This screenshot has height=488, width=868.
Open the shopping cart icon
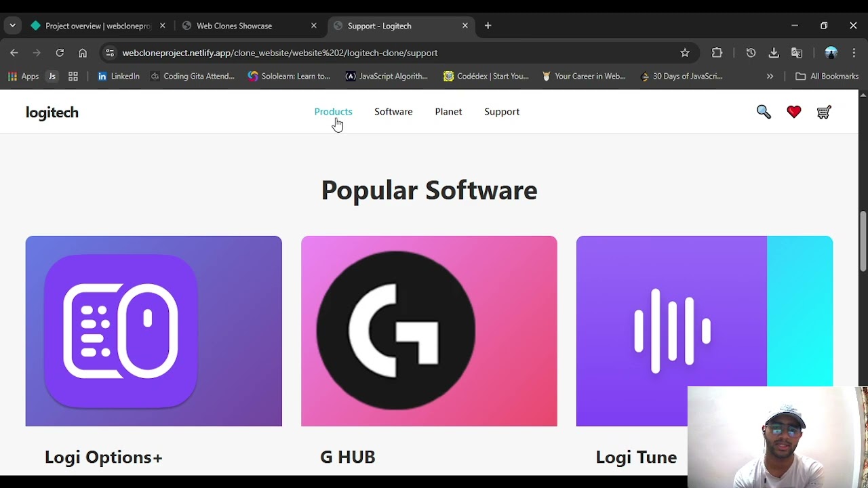824,112
